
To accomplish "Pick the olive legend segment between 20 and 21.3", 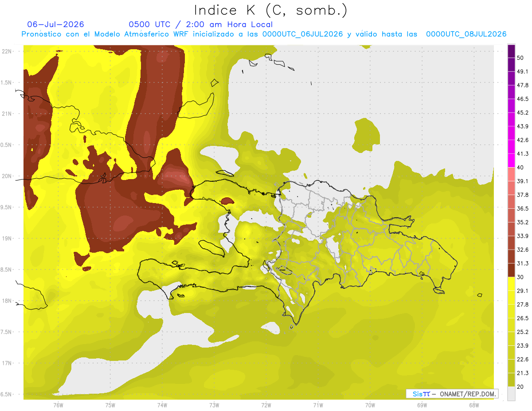I will [511, 380].
